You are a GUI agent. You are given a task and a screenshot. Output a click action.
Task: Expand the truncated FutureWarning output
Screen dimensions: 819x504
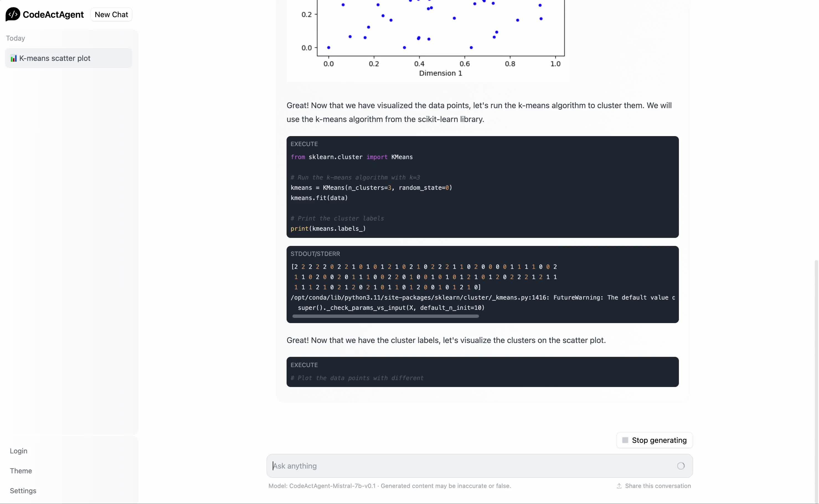pyautogui.click(x=385, y=316)
